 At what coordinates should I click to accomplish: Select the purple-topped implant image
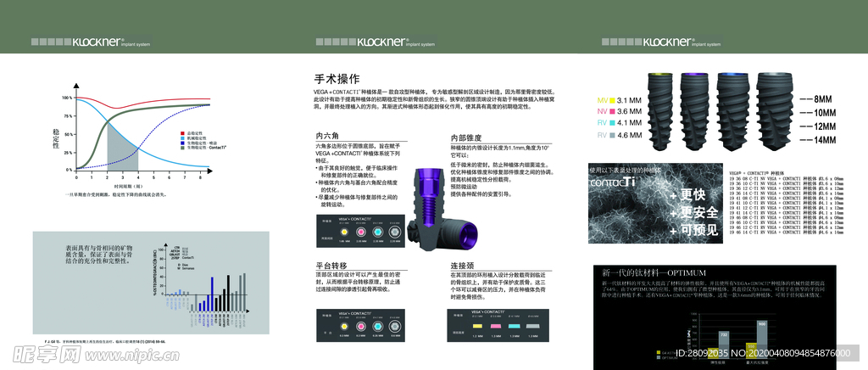[696, 111]
